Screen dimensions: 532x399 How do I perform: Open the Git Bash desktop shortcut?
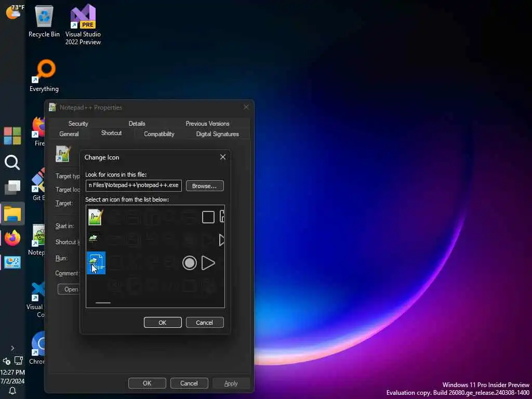tap(38, 185)
